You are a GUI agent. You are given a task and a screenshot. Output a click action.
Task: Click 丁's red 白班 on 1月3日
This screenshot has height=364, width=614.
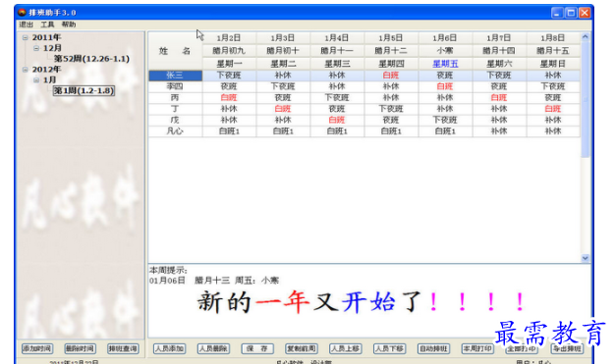[x=283, y=109]
